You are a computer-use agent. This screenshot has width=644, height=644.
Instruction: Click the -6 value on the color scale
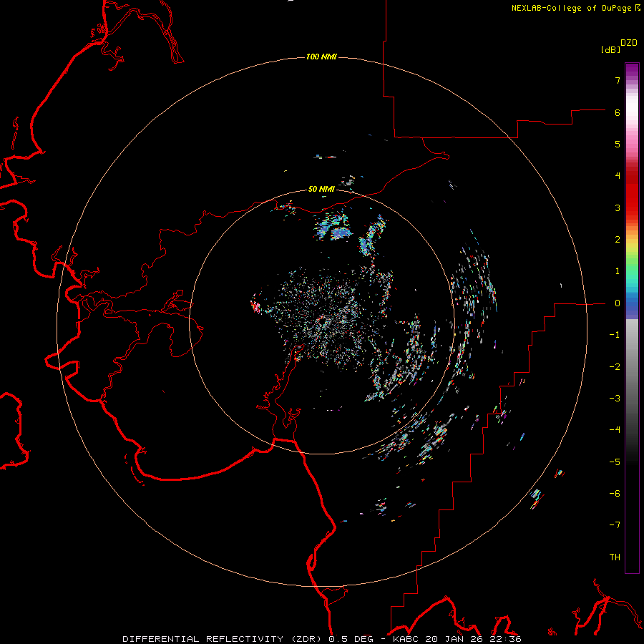[615, 494]
